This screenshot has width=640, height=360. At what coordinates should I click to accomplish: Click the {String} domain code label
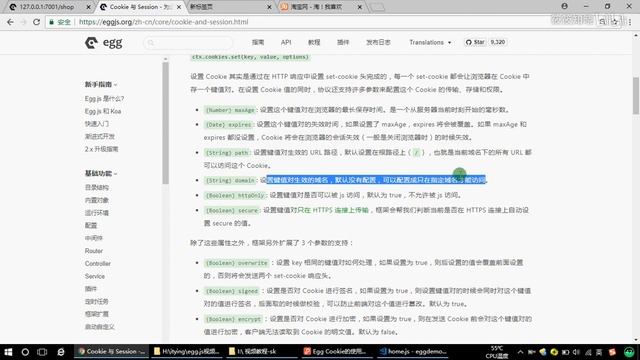tap(230, 180)
